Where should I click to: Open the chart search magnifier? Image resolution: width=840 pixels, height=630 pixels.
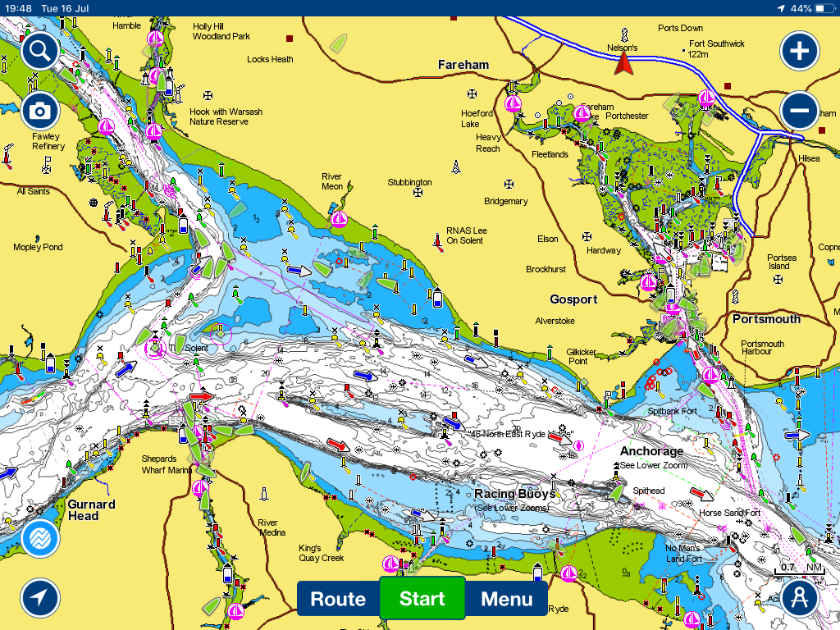coord(39,52)
